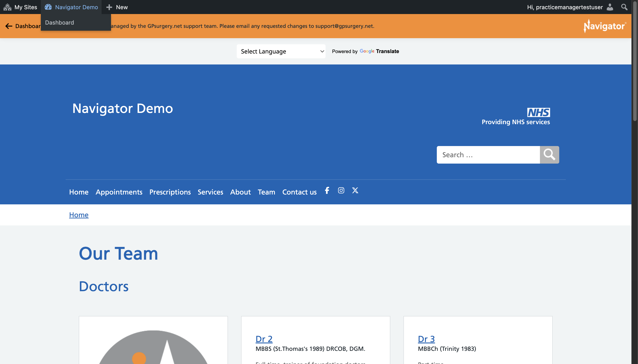
Task: Click the Navigator Demo dashboard gauge icon
Action: coord(48,7)
